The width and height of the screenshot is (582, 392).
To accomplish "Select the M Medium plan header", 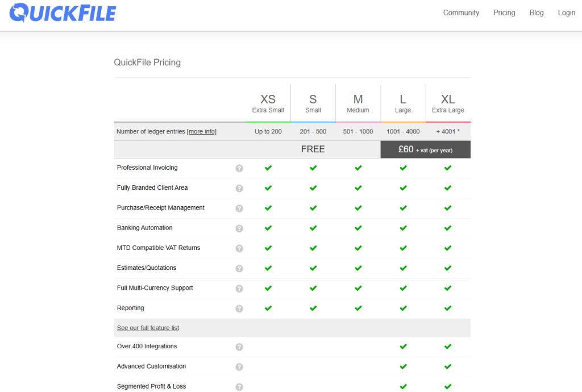I will point(358,103).
